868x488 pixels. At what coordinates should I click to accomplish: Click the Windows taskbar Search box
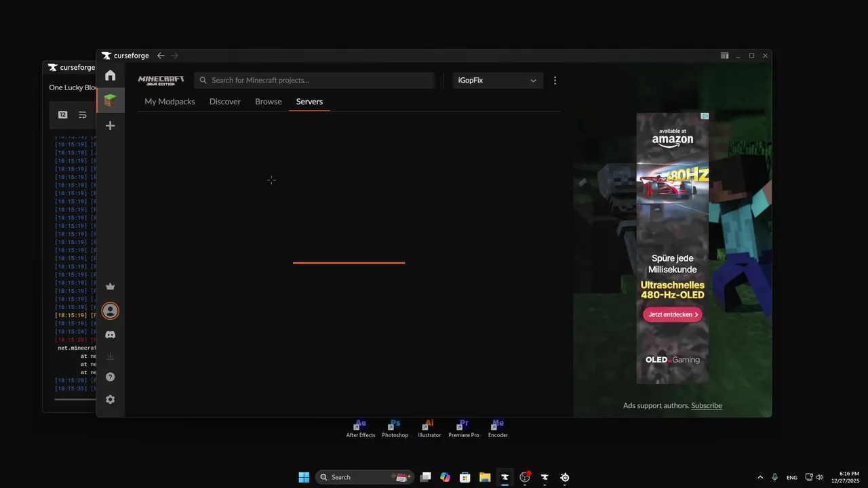point(364,477)
